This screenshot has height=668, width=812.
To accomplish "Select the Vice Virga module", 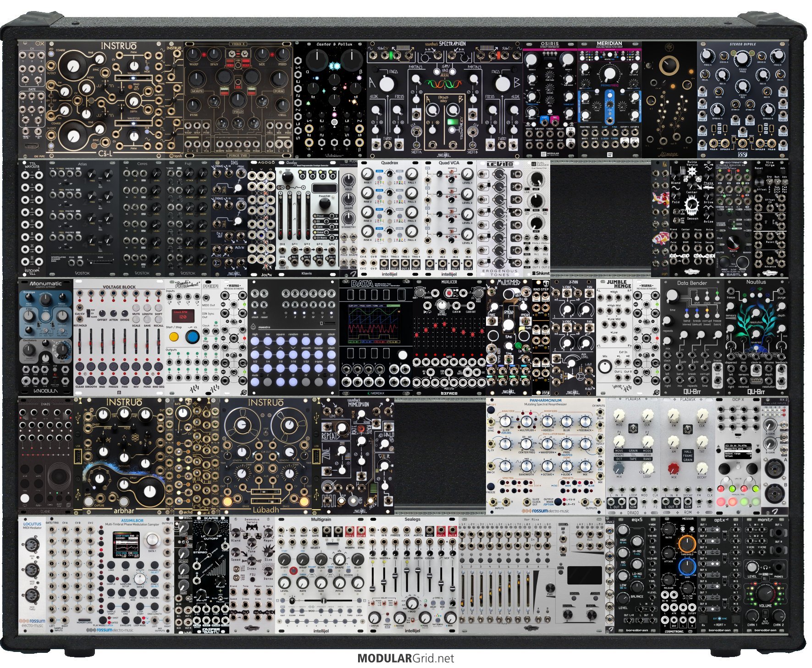I will tap(770, 218).
